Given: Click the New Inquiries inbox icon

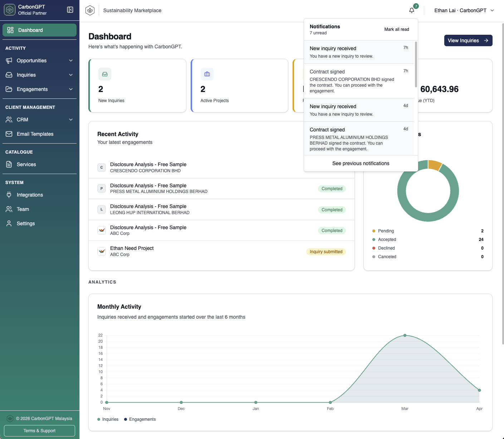Looking at the screenshot, I should click(x=105, y=74).
